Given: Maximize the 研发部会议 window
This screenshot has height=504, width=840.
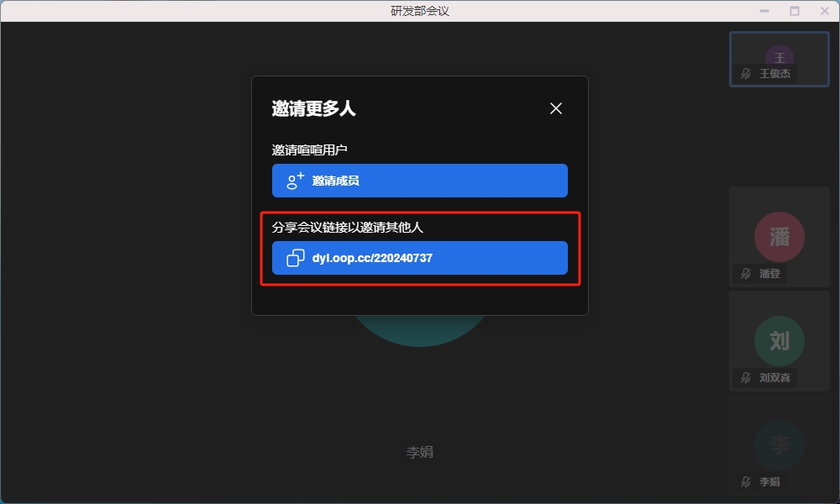Looking at the screenshot, I should coord(794,11).
